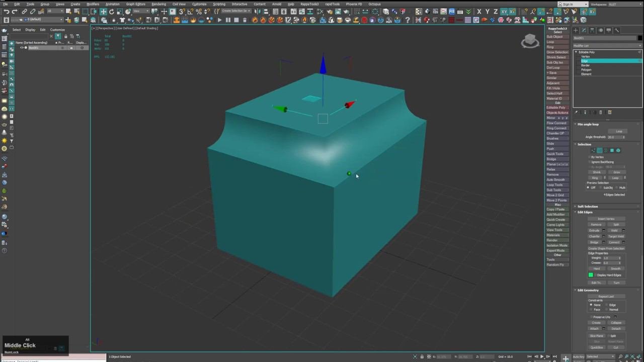Switch to Polygon sub-object selection icon
644x362 pixels.
point(612,150)
